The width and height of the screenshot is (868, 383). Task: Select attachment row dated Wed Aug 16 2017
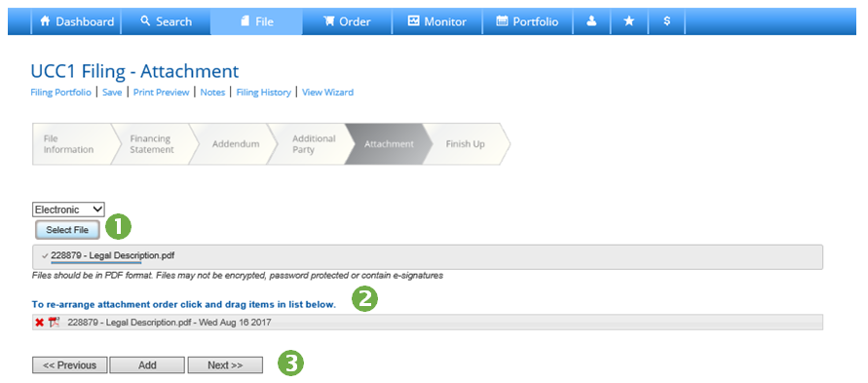click(x=428, y=323)
